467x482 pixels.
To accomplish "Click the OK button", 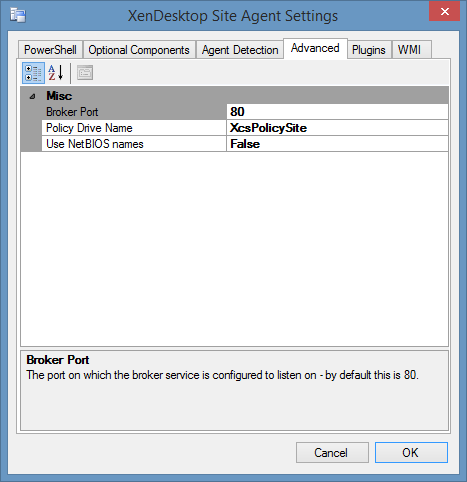I will [x=411, y=453].
